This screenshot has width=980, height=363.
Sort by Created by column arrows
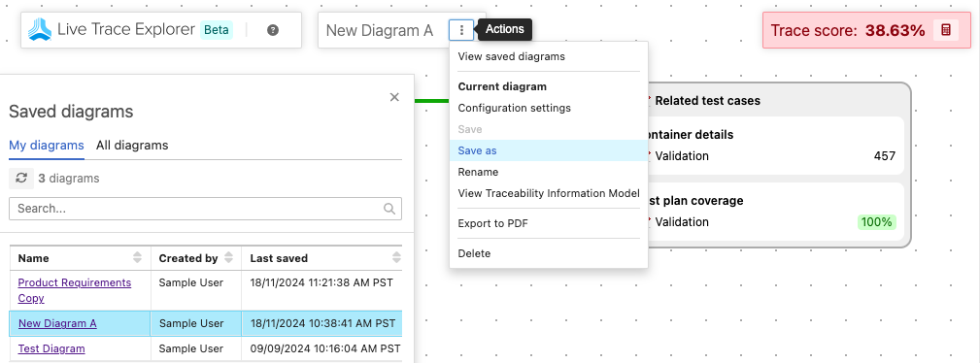pyautogui.click(x=229, y=258)
